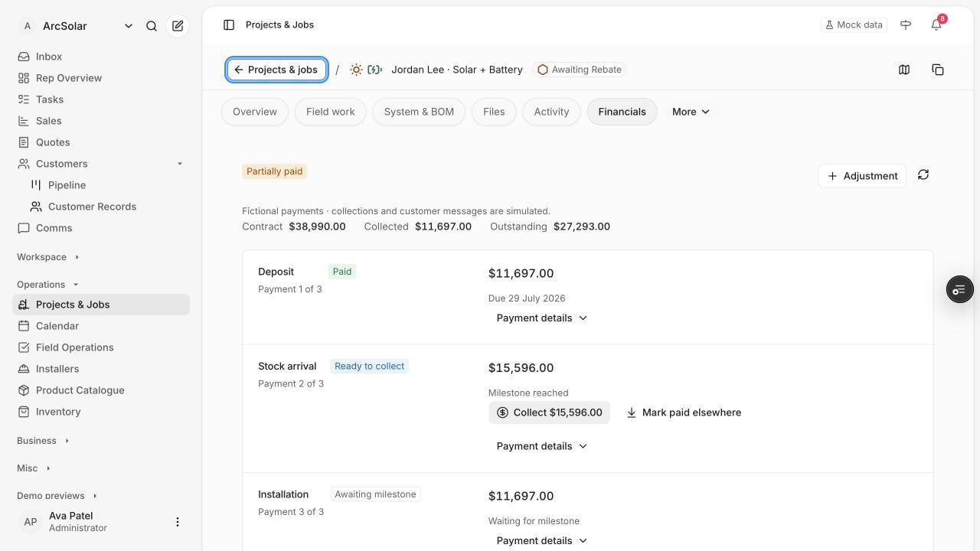Go back to Projects & jobs
This screenshot has width=980, height=551.
click(x=276, y=70)
